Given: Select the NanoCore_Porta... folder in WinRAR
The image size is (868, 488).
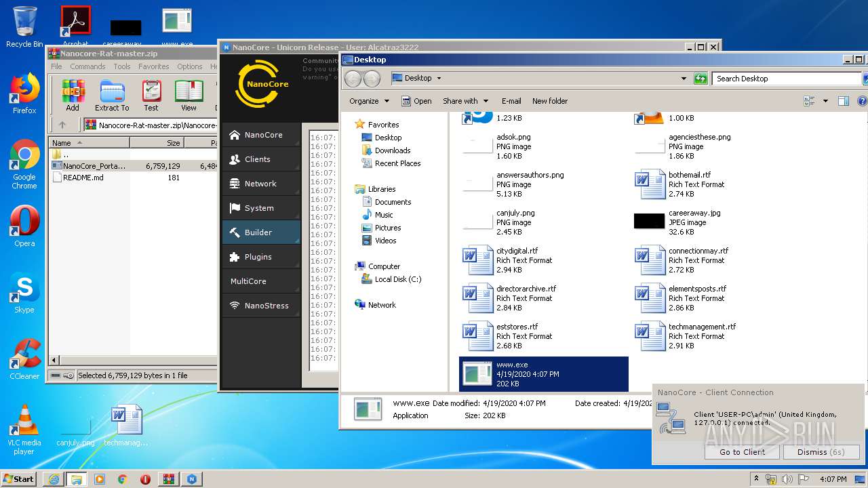Looking at the screenshot, I should (89, 166).
